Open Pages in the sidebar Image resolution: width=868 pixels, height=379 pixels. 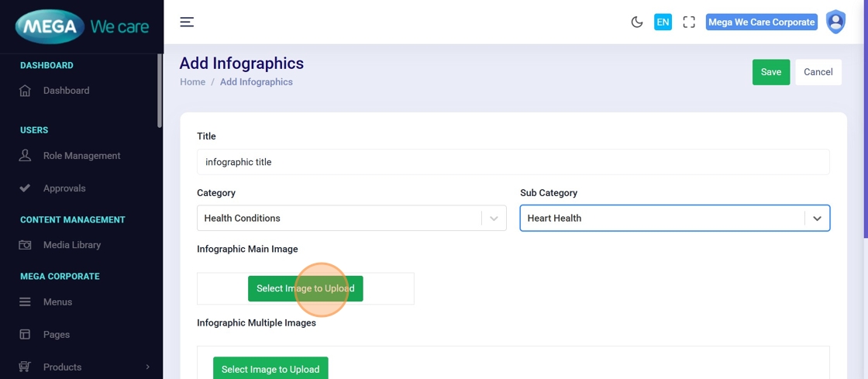57,335
